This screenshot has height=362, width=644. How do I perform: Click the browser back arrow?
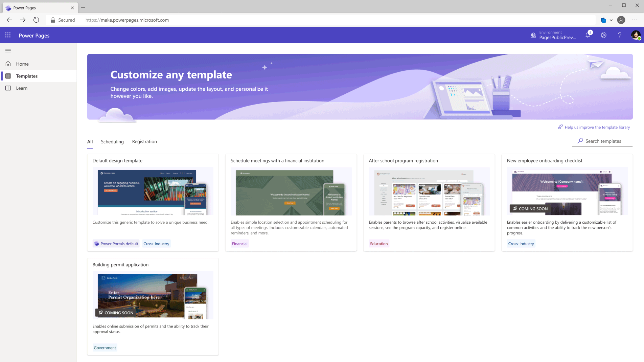point(9,20)
